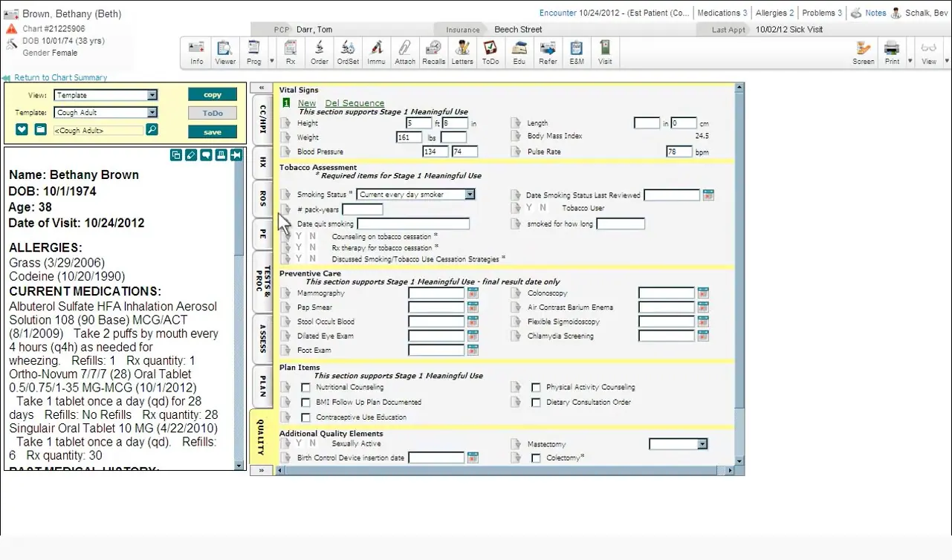Enable BMI Follow Up Plan Documented
This screenshot has height=560, width=952.
305,402
